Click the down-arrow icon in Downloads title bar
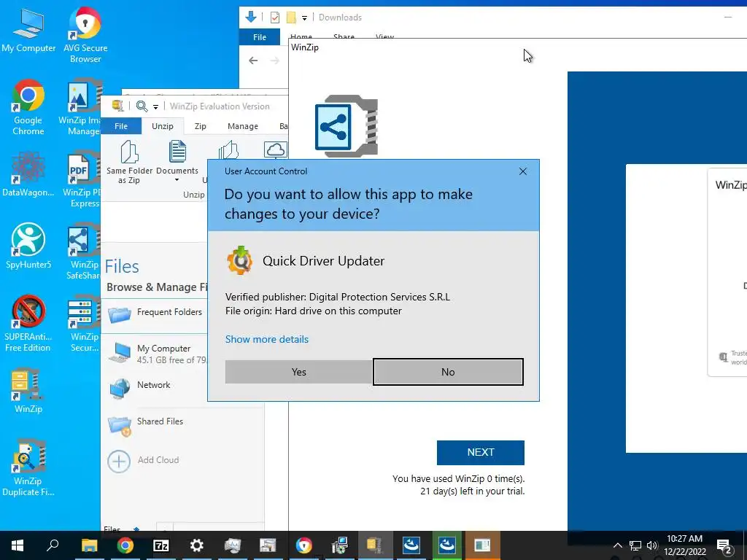Screen dimensions: 747x560 251,17
